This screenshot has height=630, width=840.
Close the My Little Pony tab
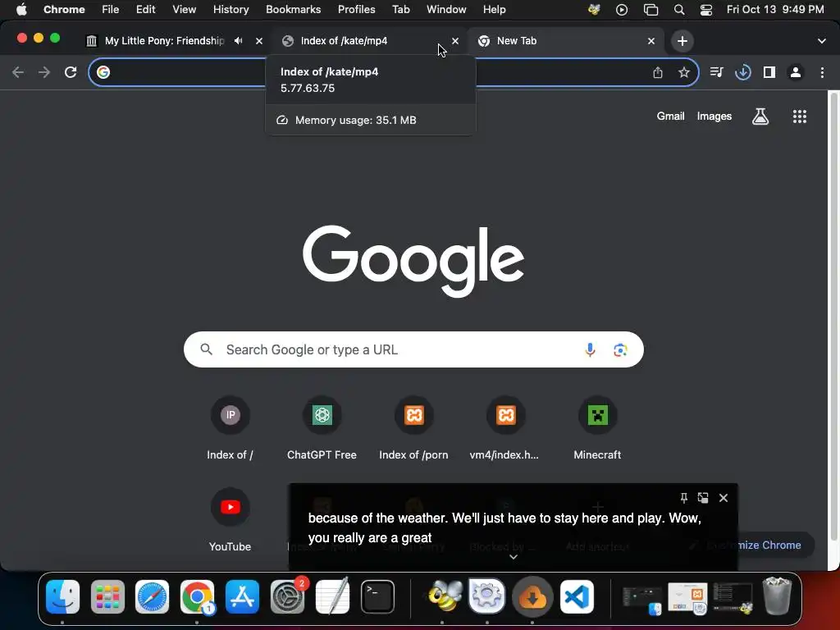click(259, 41)
